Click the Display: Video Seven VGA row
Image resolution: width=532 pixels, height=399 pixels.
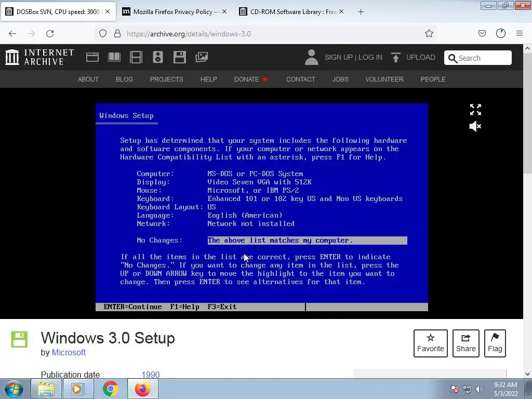(x=224, y=182)
